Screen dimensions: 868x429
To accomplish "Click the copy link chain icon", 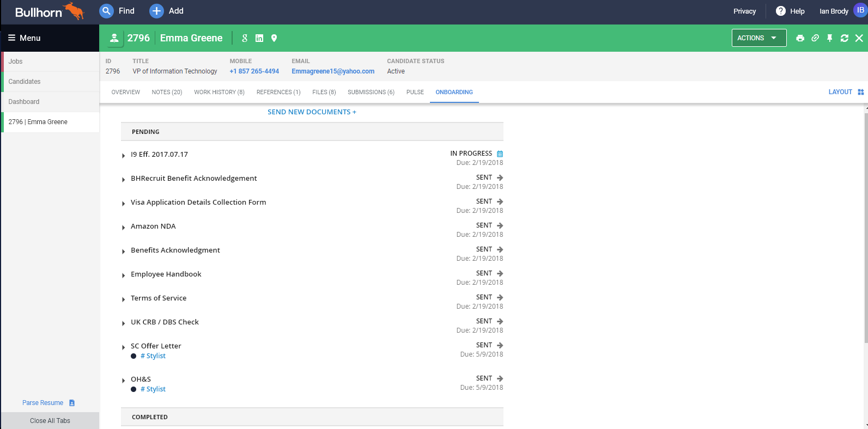I will 815,38.
